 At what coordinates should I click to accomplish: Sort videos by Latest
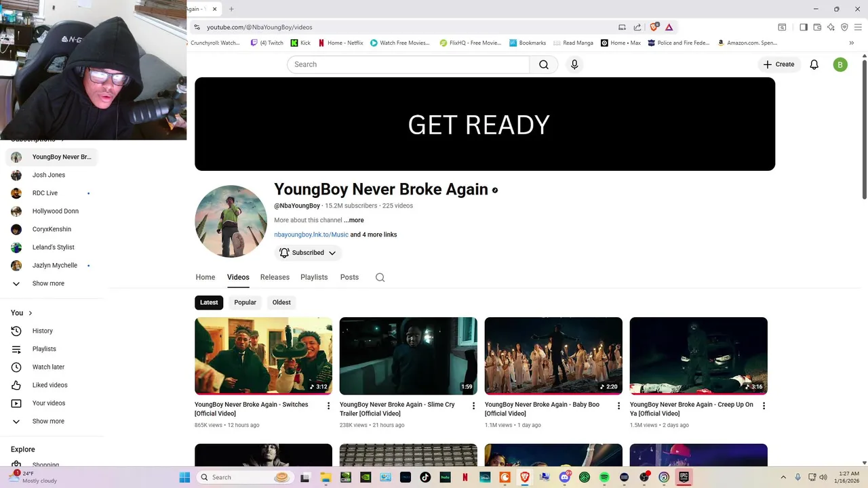click(x=209, y=302)
